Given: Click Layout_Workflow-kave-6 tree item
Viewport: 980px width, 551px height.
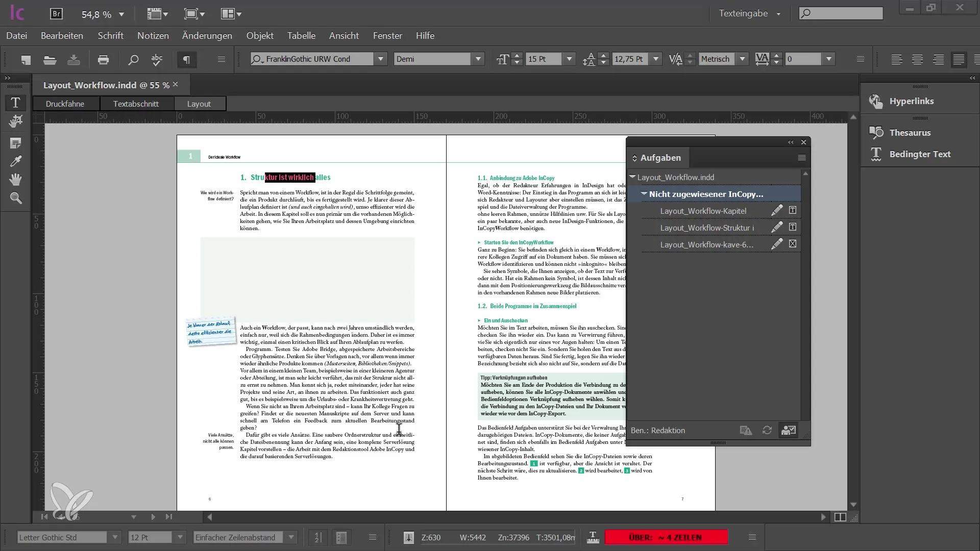Looking at the screenshot, I should coord(707,244).
